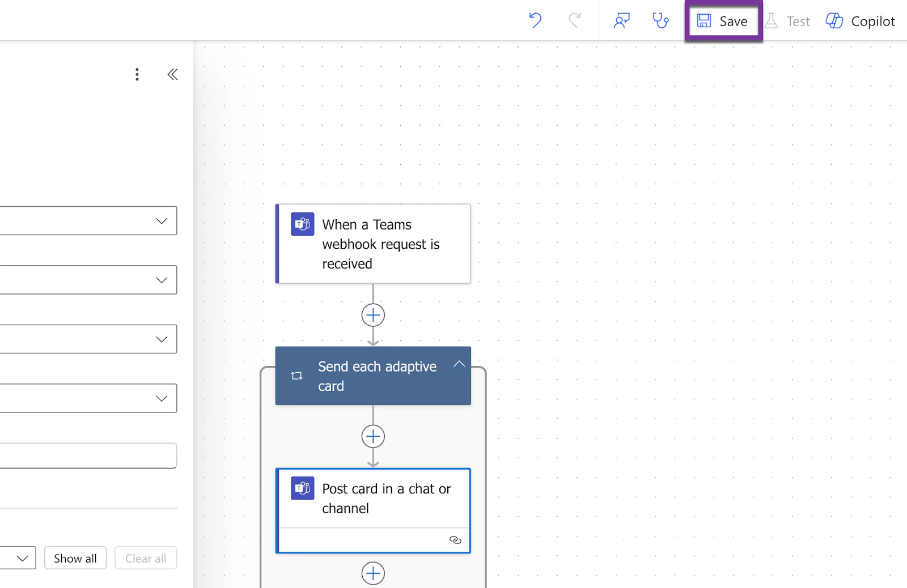Add a step below the webhook trigger
The width and height of the screenshot is (907, 588).
373,315
